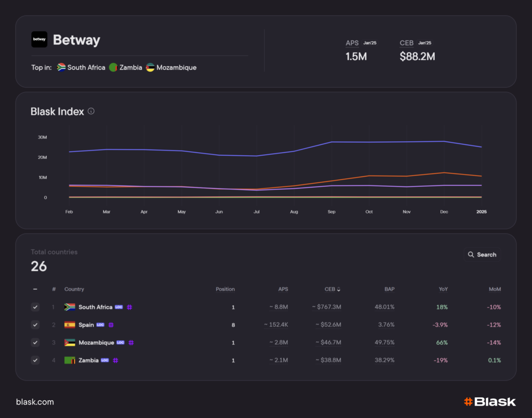Viewport: 532px width, 418px height.
Task: Click the YoY column header
Action: coord(443,289)
